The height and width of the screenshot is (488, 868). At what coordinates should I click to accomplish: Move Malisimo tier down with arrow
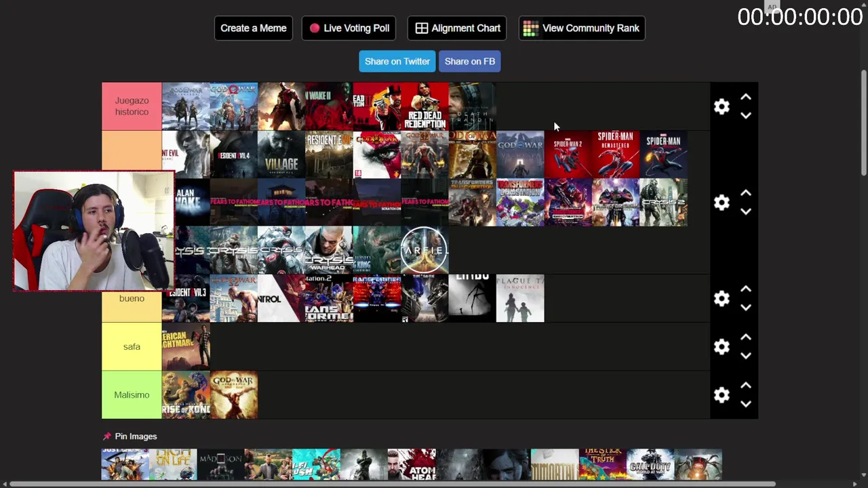pyautogui.click(x=746, y=405)
